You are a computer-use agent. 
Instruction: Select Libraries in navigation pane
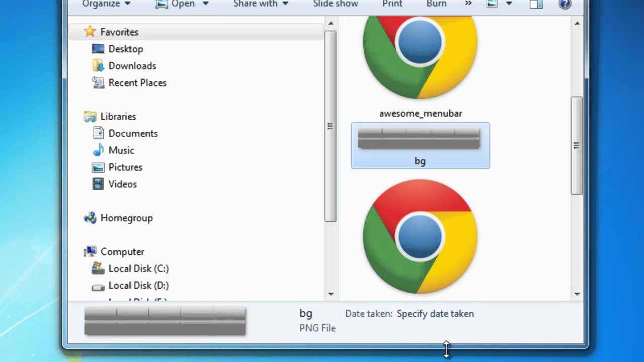(118, 117)
